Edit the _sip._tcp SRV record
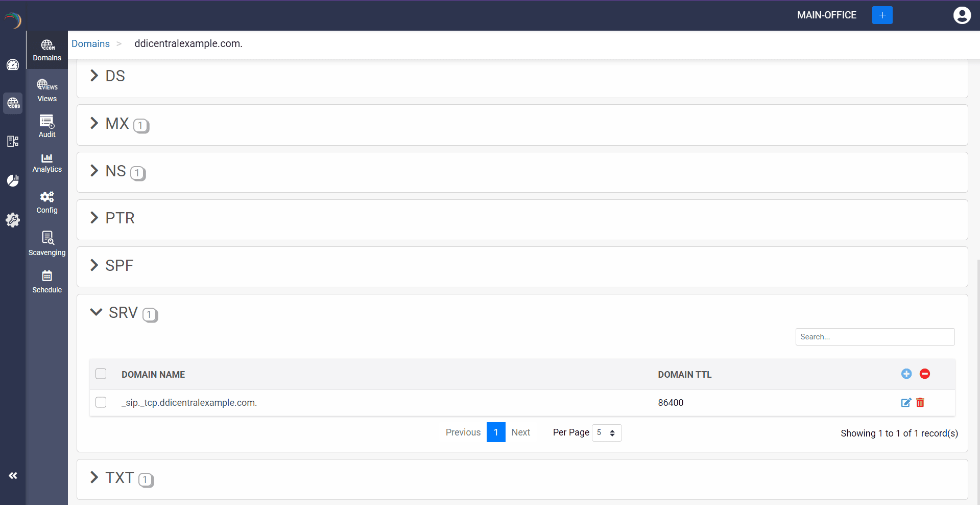This screenshot has height=505, width=980. tap(906, 403)
